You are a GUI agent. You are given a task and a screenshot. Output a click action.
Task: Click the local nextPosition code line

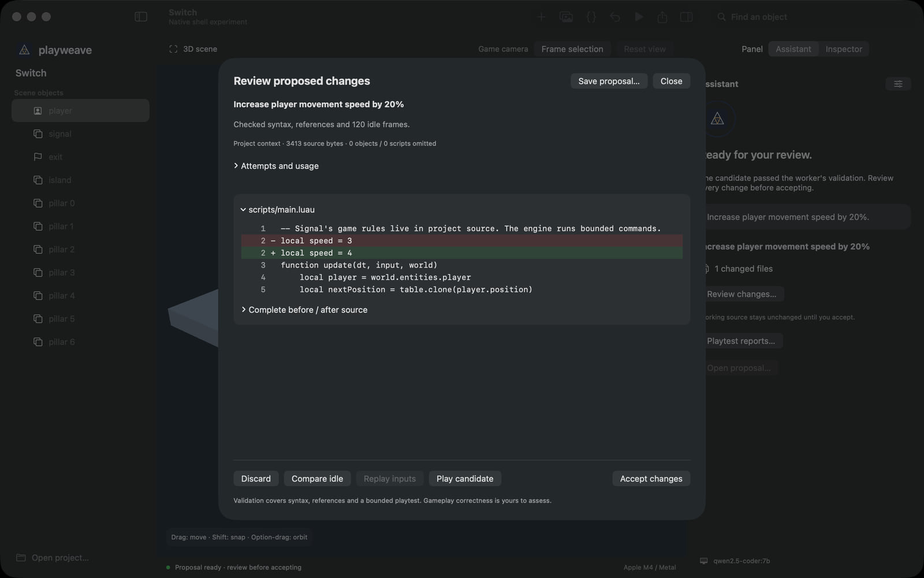point(461,289)
